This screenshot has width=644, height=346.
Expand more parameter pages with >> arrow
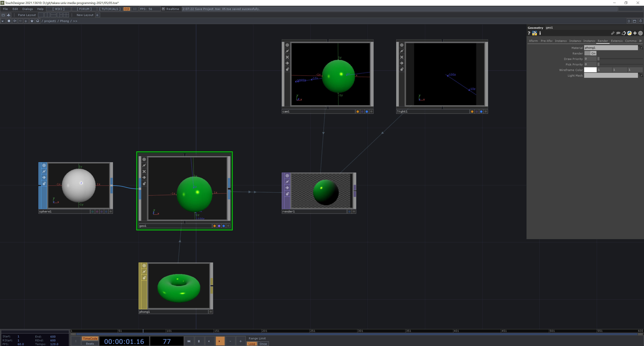[x=640, y=41]
